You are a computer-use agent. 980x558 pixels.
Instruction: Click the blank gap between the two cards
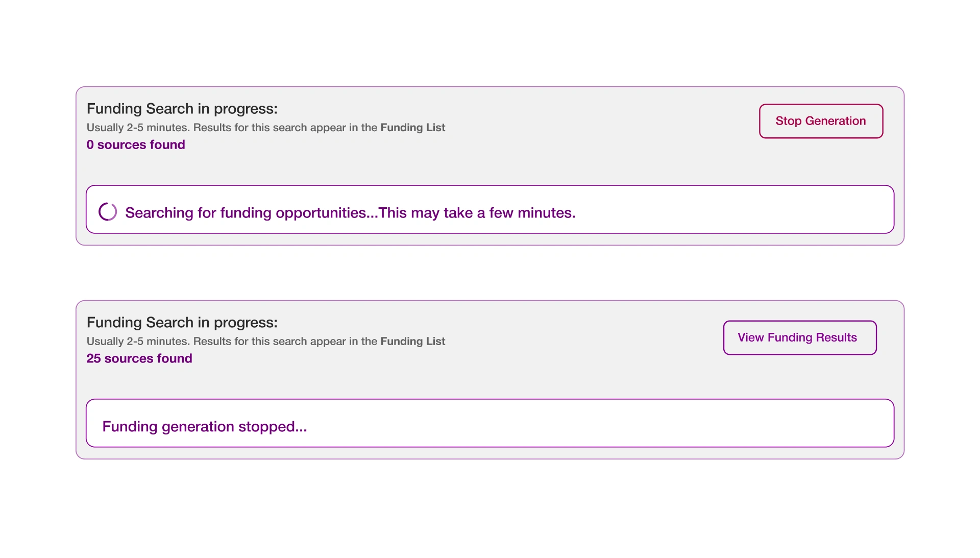click(490, 273)
